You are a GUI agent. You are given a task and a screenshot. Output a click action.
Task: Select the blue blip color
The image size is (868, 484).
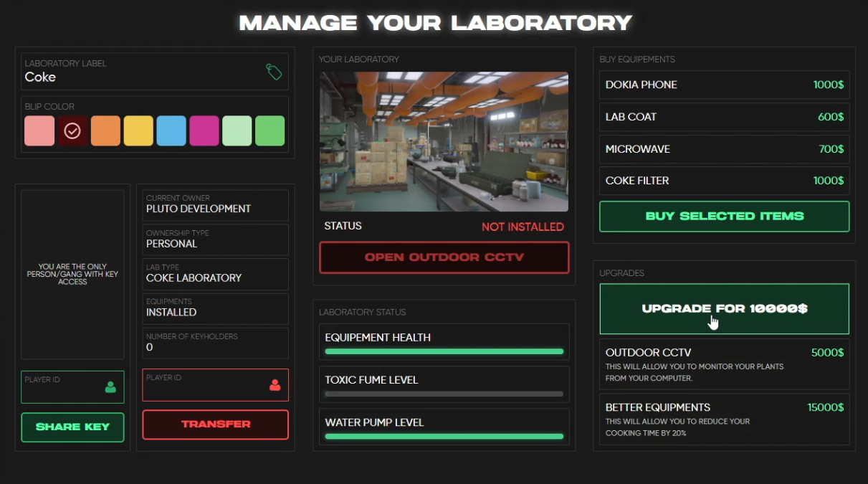[171, 131]
